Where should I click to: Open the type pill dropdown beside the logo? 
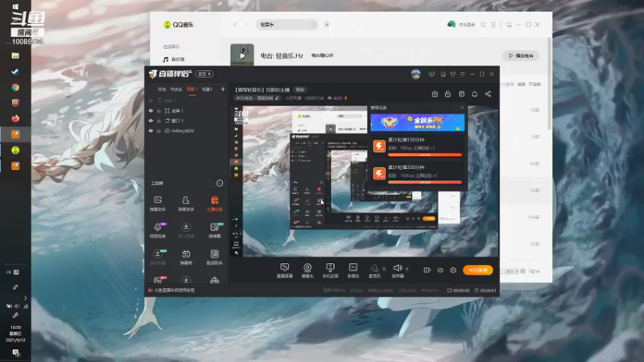(204, 74)
